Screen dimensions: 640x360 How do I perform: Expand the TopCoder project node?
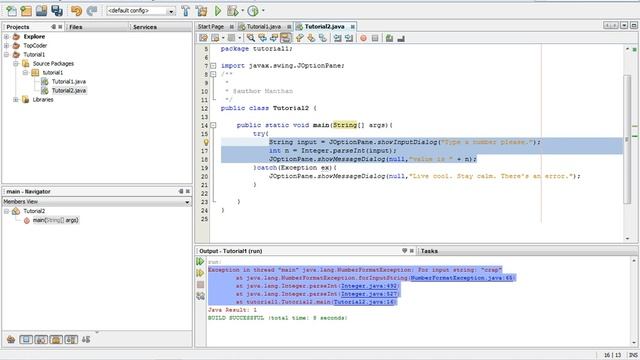click(7, 46)
